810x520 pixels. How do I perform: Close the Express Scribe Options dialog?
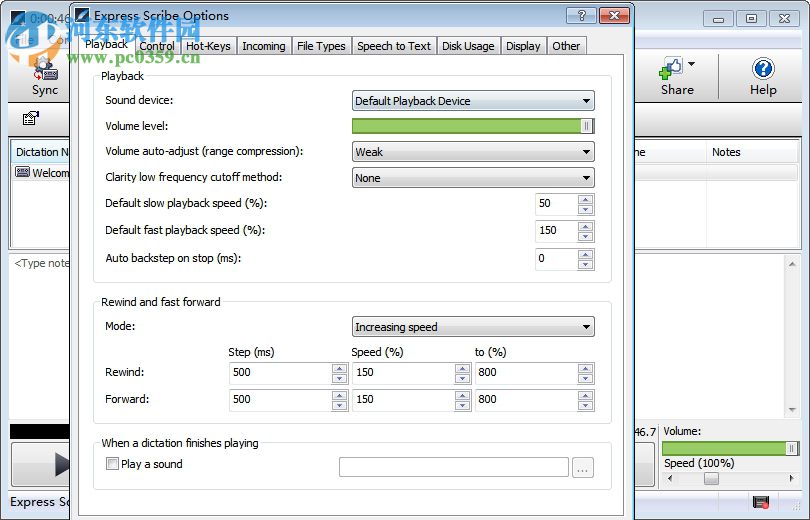coord(614,15)
